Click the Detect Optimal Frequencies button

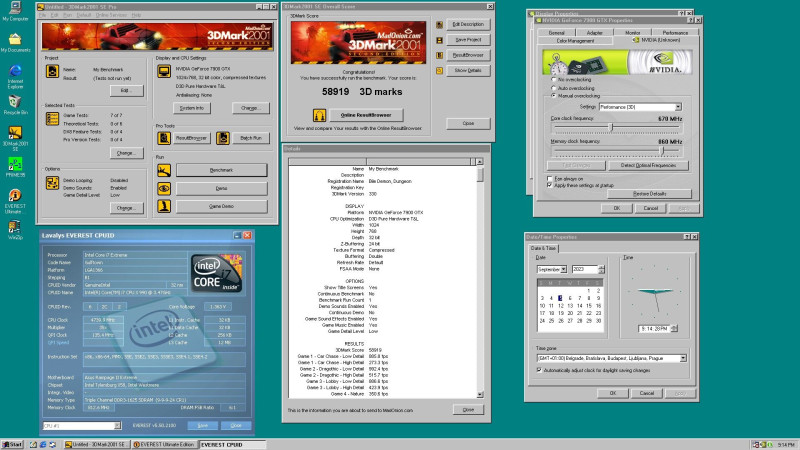(x=648, y=165)
